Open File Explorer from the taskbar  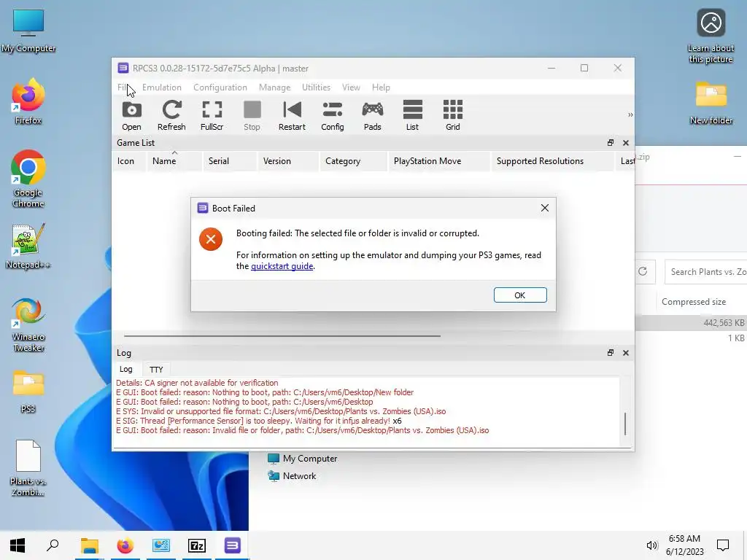point(89,545)
